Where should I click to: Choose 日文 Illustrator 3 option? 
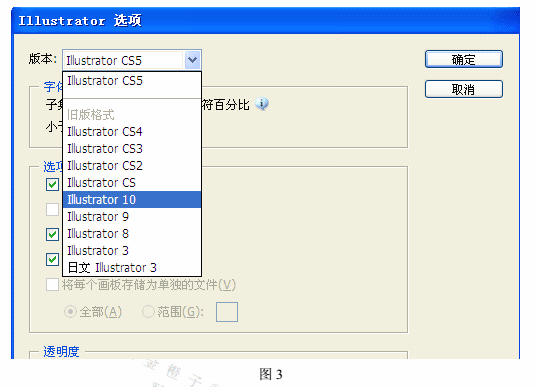132,268
